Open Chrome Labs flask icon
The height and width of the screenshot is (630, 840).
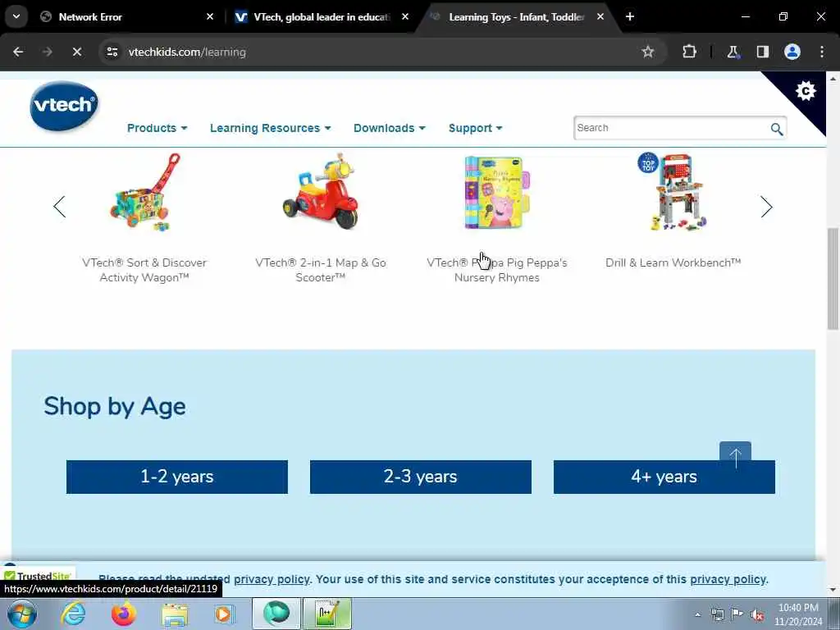point(733,52)
